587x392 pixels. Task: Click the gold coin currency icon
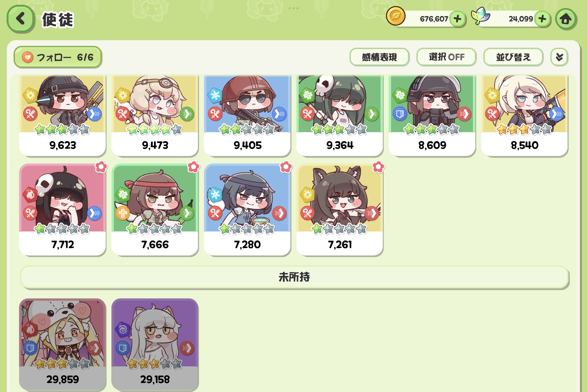(395, 16)
